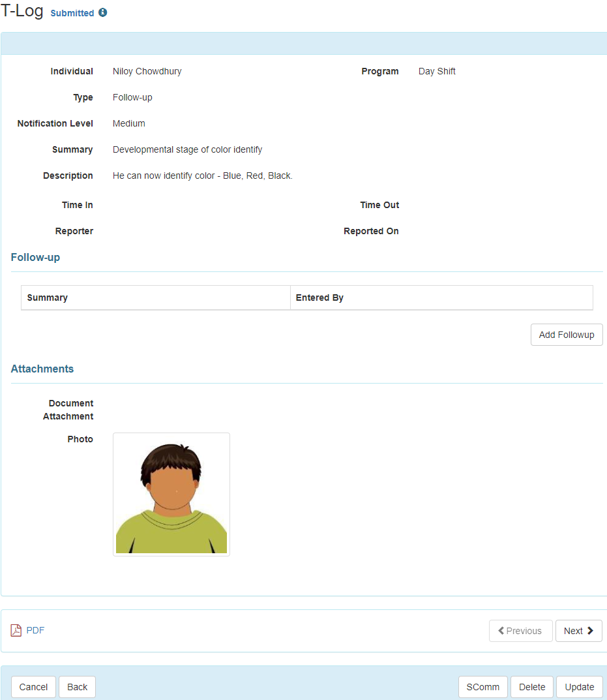
Task: Click the T-Log page title
Action: coord(22,10)
